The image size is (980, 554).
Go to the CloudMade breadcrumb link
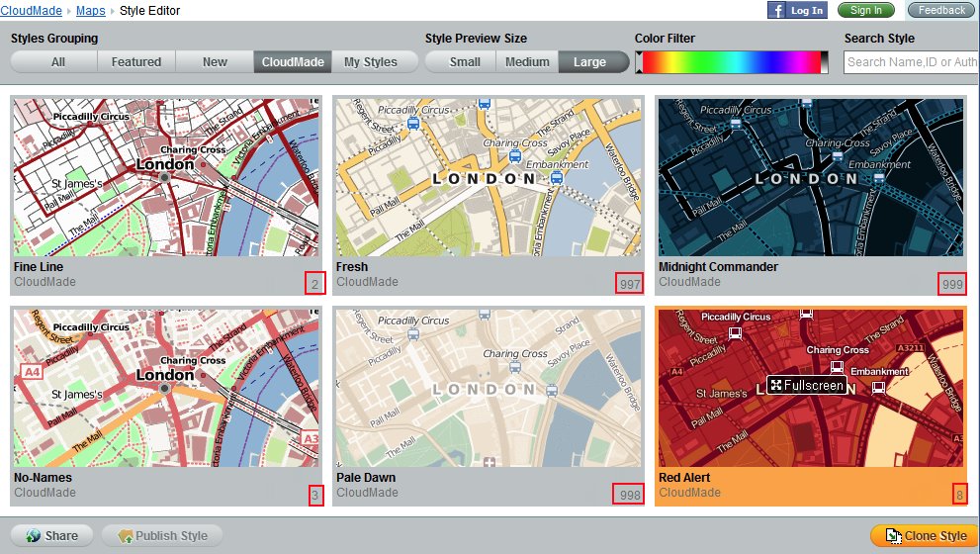tap(32, 11)
